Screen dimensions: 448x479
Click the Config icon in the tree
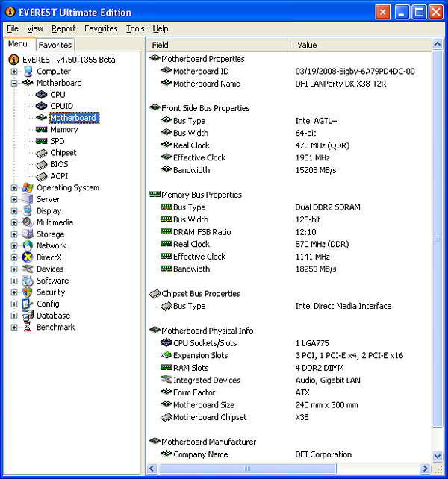click(28, 304)
